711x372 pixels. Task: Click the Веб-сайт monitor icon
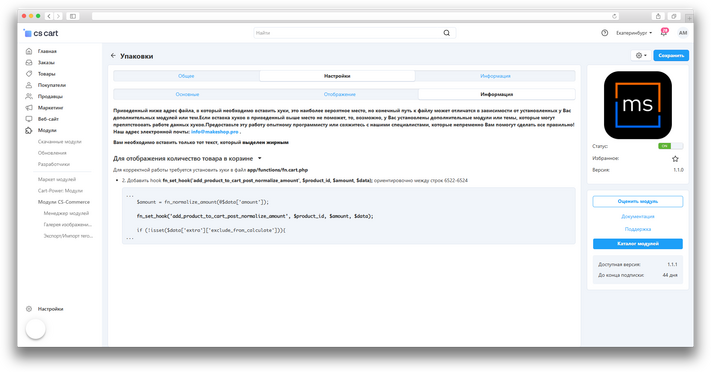(x=29, y=119)
